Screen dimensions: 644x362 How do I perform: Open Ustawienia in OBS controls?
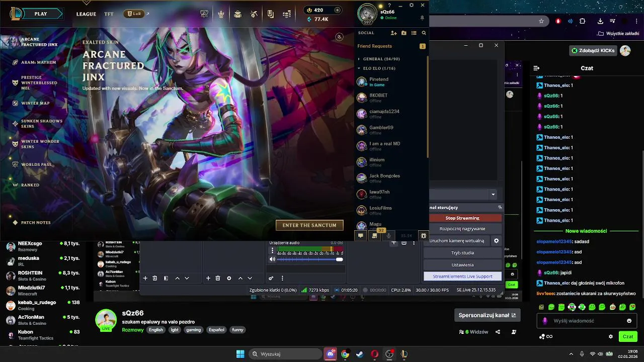462,265
